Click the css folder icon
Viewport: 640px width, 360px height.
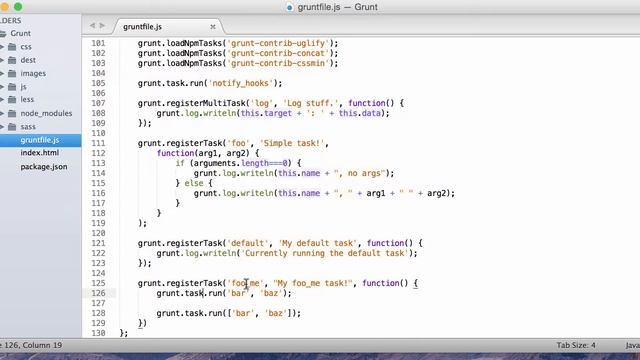pyautogui.click(x=12, y=47)
